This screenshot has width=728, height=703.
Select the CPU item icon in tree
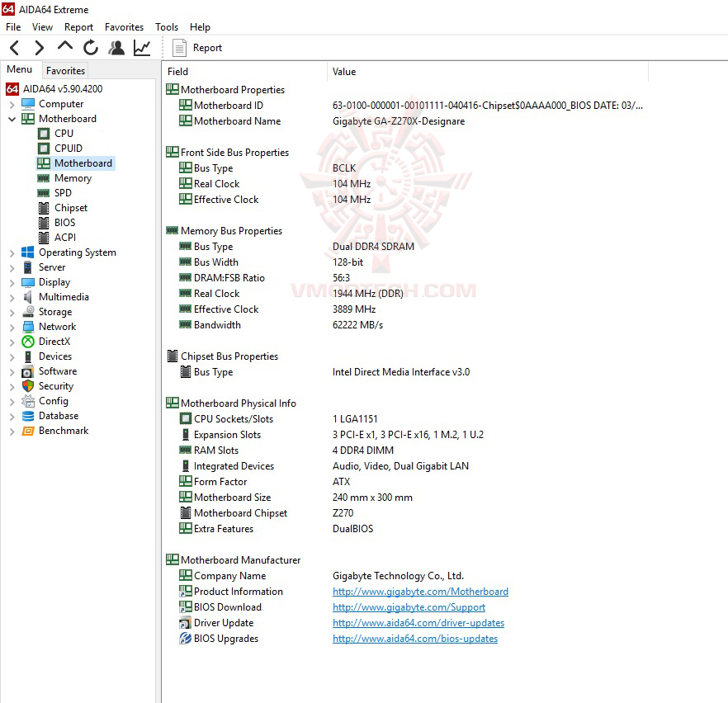pos(44,134)
